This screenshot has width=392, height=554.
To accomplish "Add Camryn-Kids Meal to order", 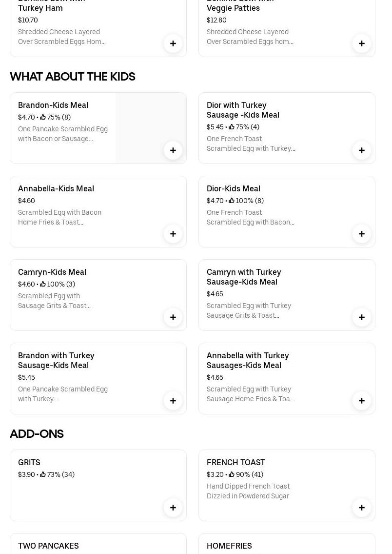I will (x=173, y=317).
